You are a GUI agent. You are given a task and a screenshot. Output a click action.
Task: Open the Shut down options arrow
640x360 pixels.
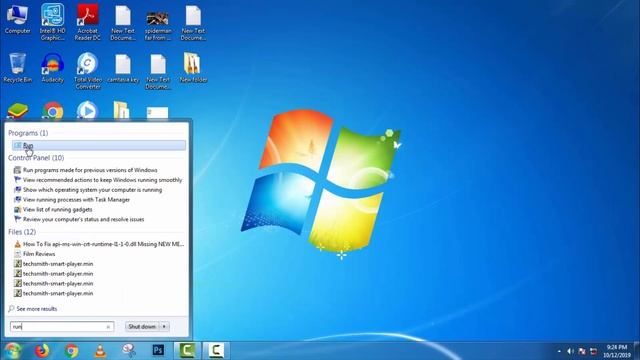point(164,327)
